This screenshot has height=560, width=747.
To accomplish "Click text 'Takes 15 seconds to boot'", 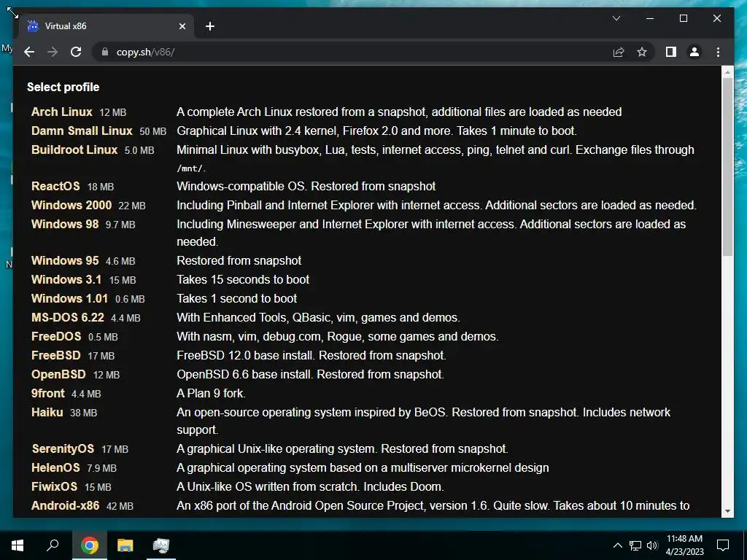I will point(243,279).
